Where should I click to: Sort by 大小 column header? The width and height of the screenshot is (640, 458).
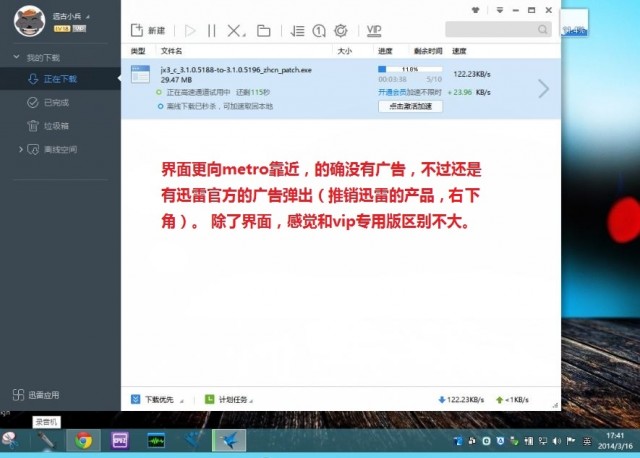pyautogui.click(x=344, y=51)
